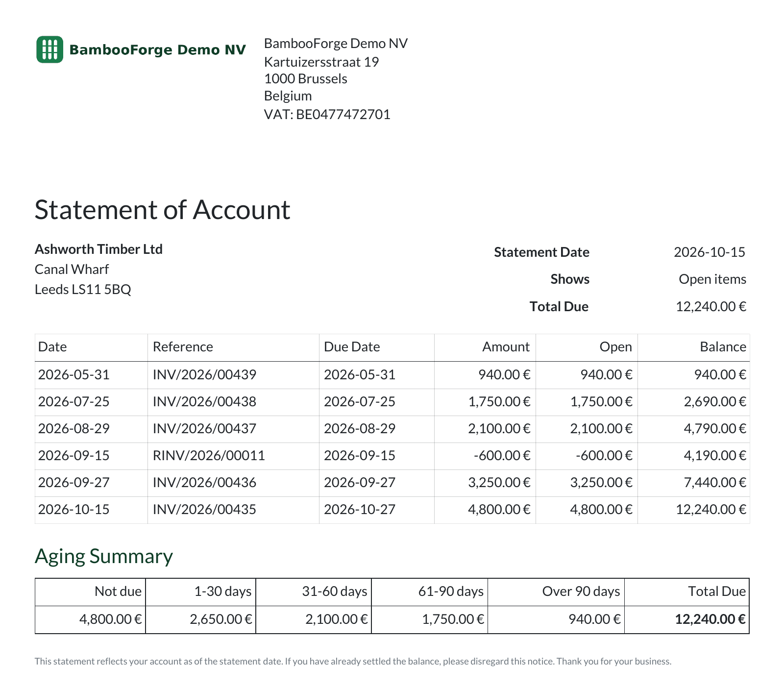Click the Reference column header
This screenshot has width=784, height=690.
coord(183,346)
